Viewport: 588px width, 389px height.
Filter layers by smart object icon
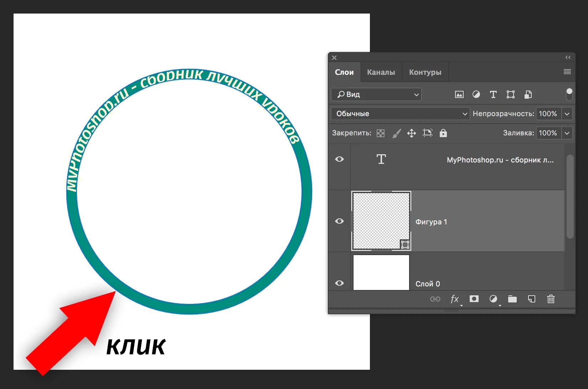[528, 94]
